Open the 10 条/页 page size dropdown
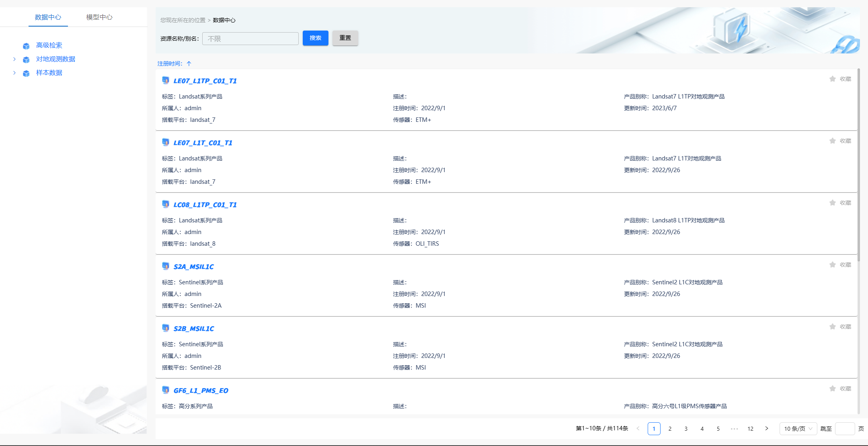The height and width of the screenshot is (446, 868). (798, 429)
